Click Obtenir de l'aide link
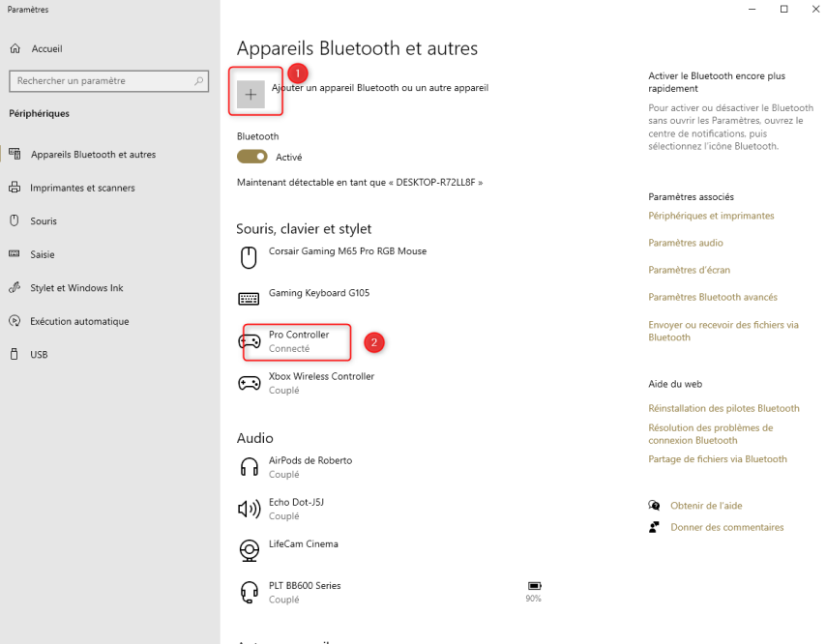826x644 pixels. (x=706, y=506)
